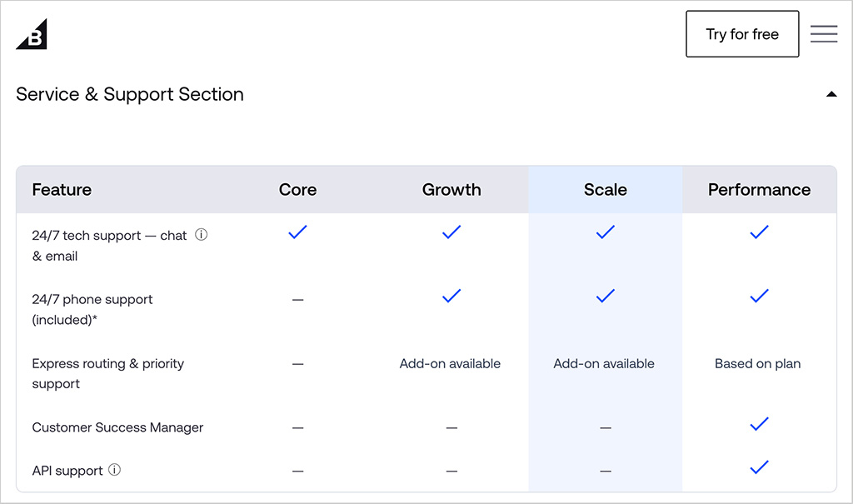
Task: Click the Try for free button
Action: [x=742, y=34]
